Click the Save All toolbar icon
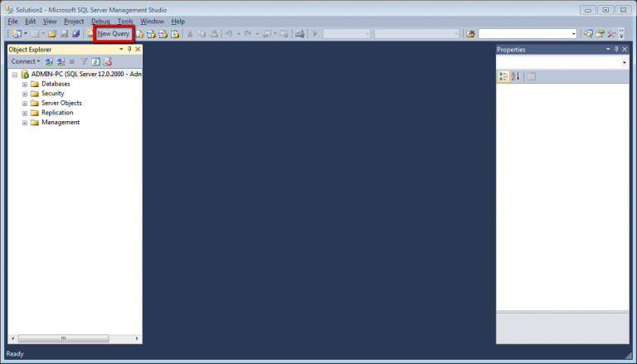Screen dimensions: 637x364 [75, 34]
